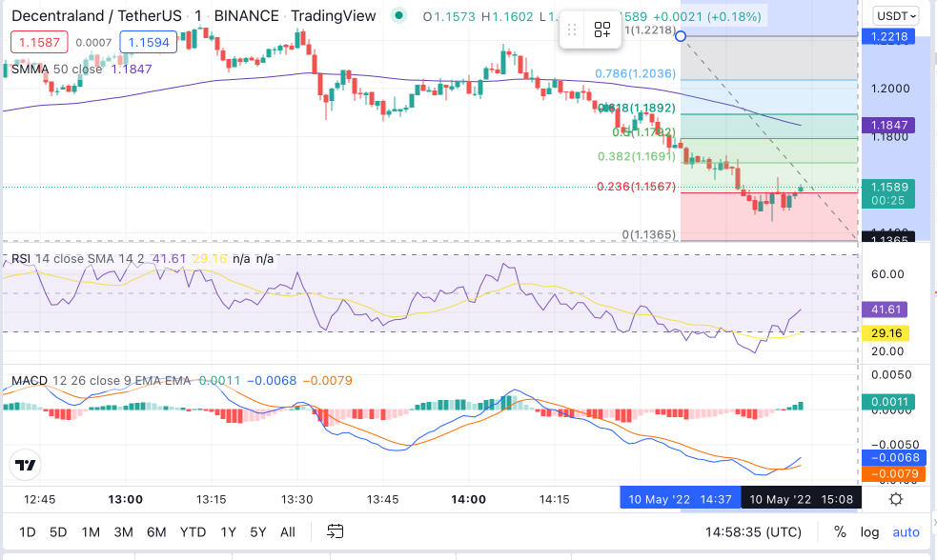This screenshot has height=560, width=937.
Task: Select the 3M time range
Action: 123,532
